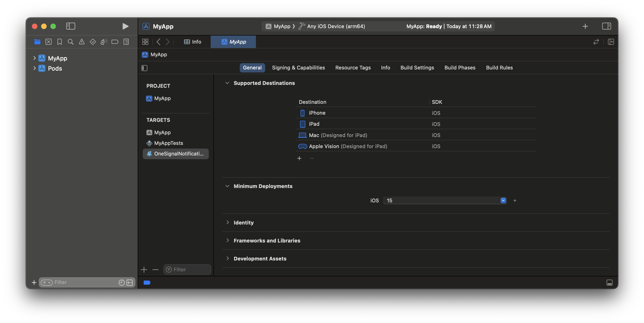The width and height of the screenshot is (644, 323).
Task: Open the Bookmark navigator
Action: (60, 42)
